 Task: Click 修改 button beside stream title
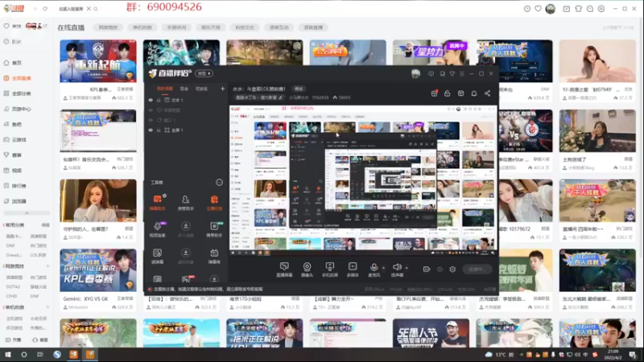[x=299, y=88]
